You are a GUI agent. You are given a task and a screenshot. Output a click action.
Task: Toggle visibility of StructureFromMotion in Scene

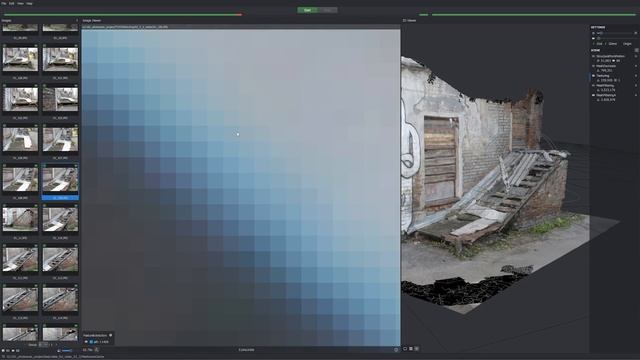coord(593,56)
